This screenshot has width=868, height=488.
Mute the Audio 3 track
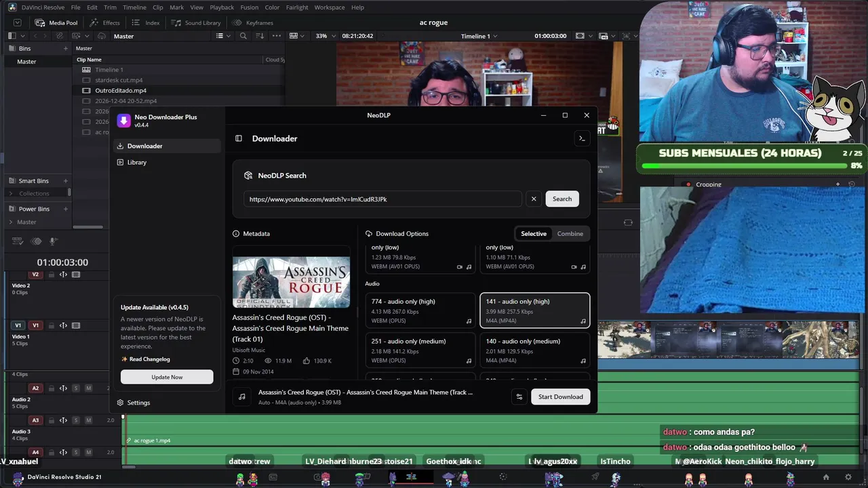click(x=88, y=420)
